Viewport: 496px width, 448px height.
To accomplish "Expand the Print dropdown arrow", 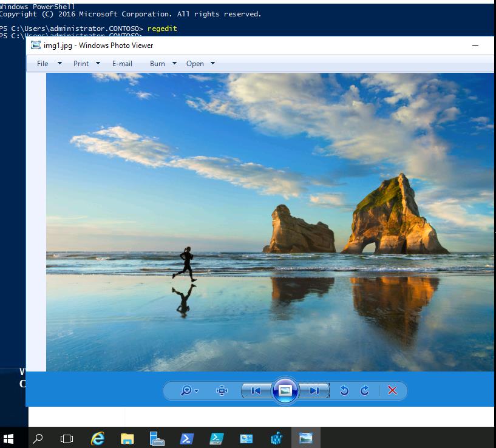I will coord(98,63).
